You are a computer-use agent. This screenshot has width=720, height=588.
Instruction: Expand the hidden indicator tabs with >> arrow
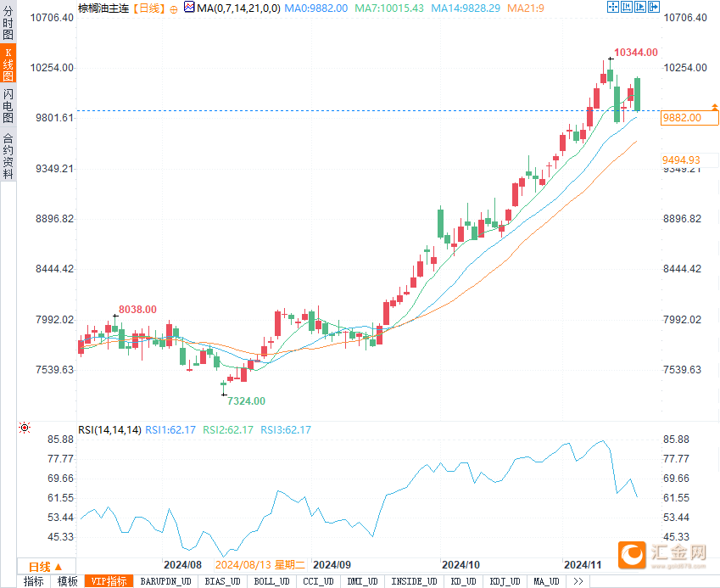579,582
